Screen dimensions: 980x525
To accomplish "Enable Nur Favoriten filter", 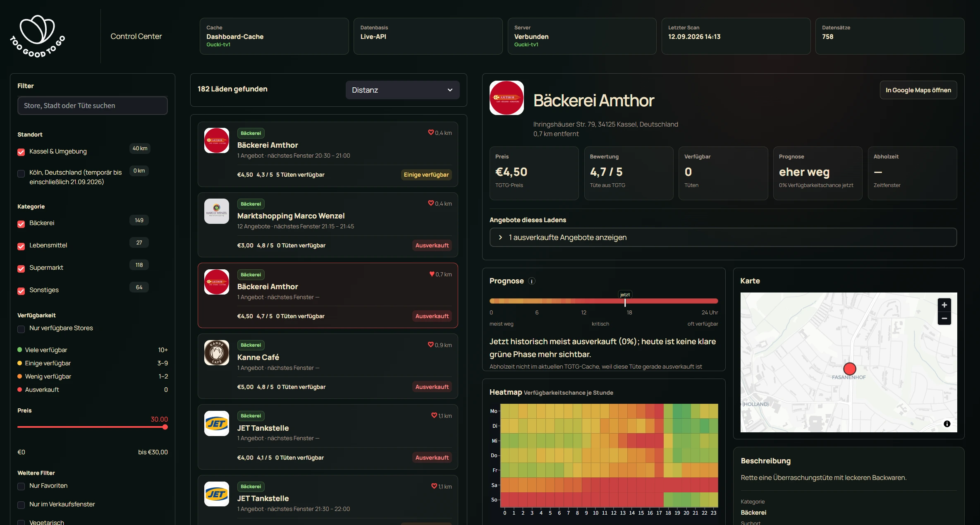I will [x=21, y=487].
